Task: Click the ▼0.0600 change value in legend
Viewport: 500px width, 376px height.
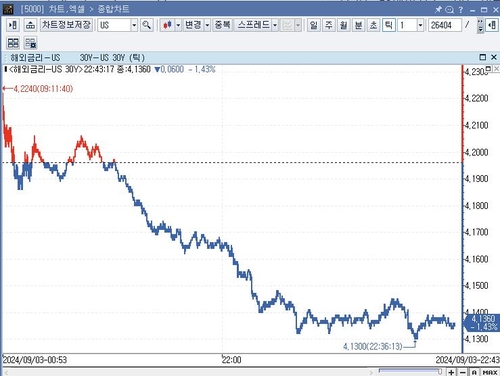Action: [169, 69]
